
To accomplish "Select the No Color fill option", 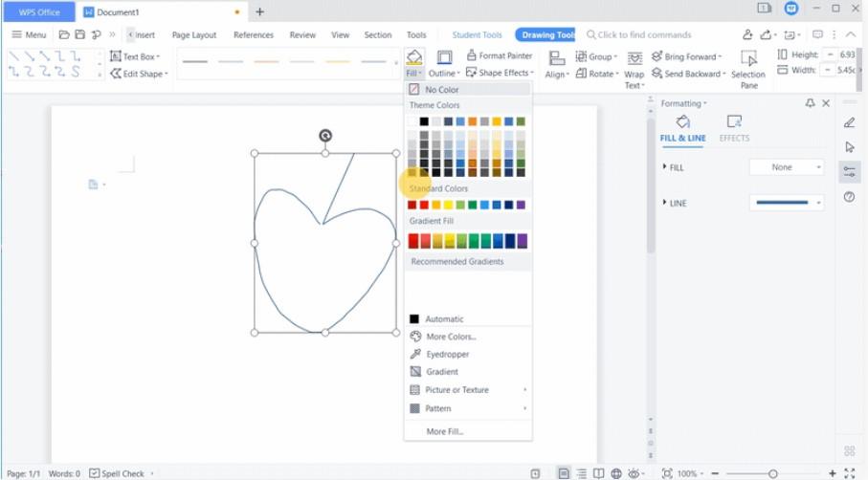I will coord(441,89).
